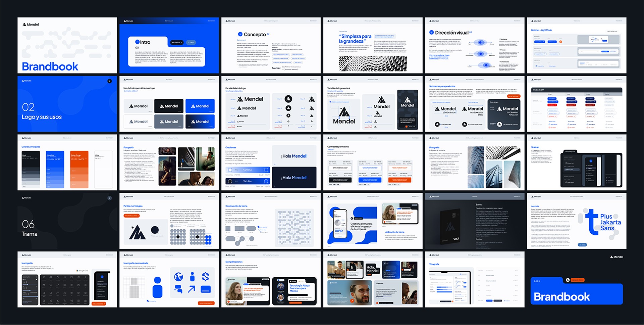Click large mountain mark in Partida morfológica slide
This screenshot has width=644, height=325.
point(137,232)
